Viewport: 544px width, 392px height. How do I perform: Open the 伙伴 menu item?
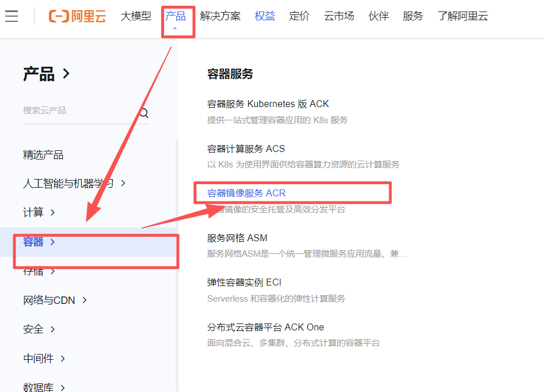point(379,16)
